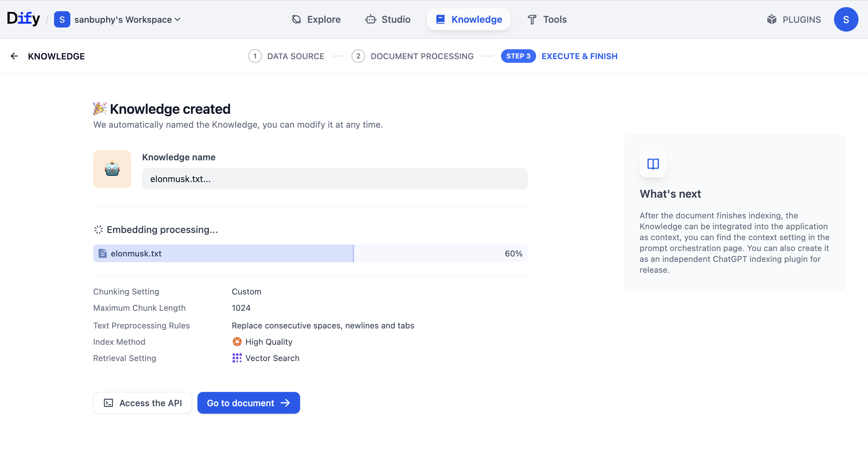Click the Dify logo
The width and height of the screenshot is (868, 449).
(23, 19)
